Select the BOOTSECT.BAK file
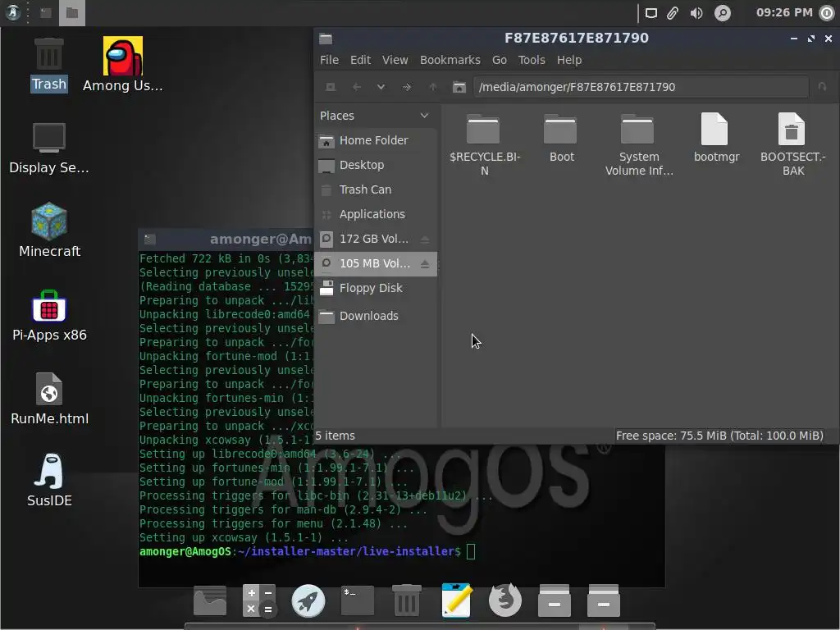Viewport: 840px width, 630px height. pos(792,144)
